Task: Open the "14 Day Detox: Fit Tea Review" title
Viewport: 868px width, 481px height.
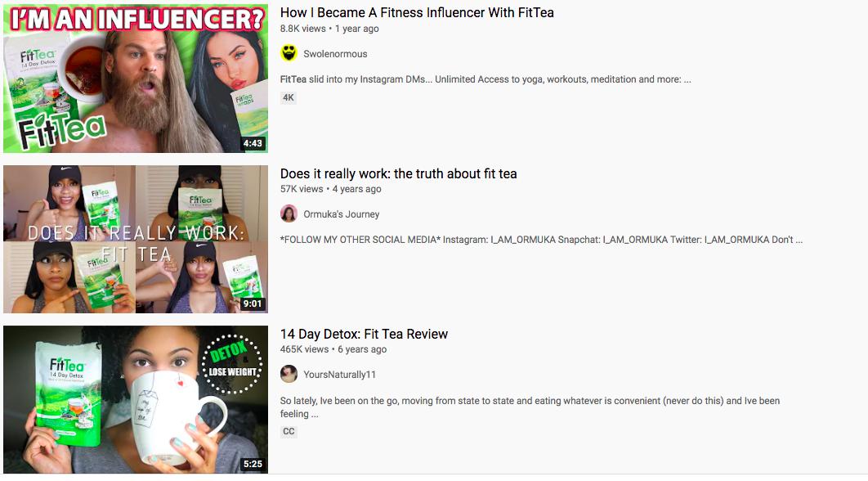Action: [x=364, y=334]
